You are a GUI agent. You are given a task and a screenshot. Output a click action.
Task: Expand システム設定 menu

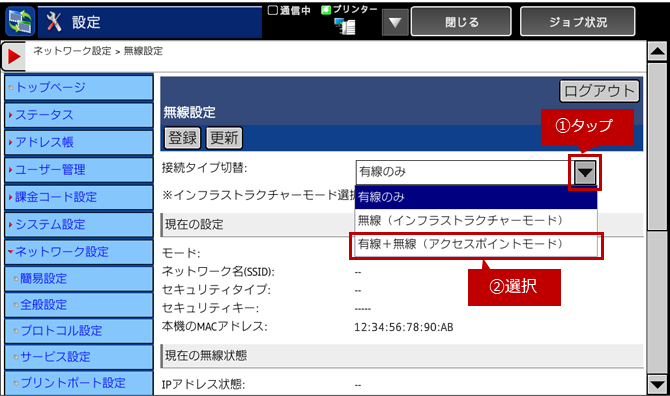coord(79,224)
